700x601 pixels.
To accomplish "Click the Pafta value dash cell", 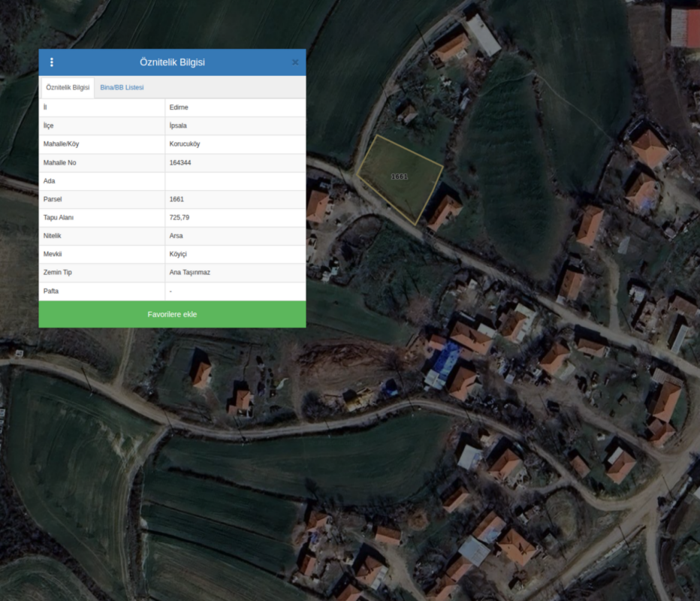I will [x=235, y=291].
